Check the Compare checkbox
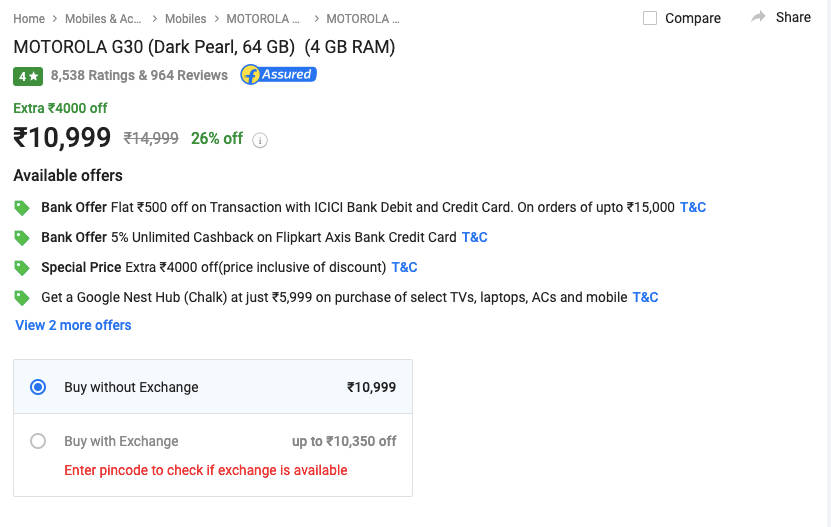Screen dimensions: 831x527 click(650, 18)
